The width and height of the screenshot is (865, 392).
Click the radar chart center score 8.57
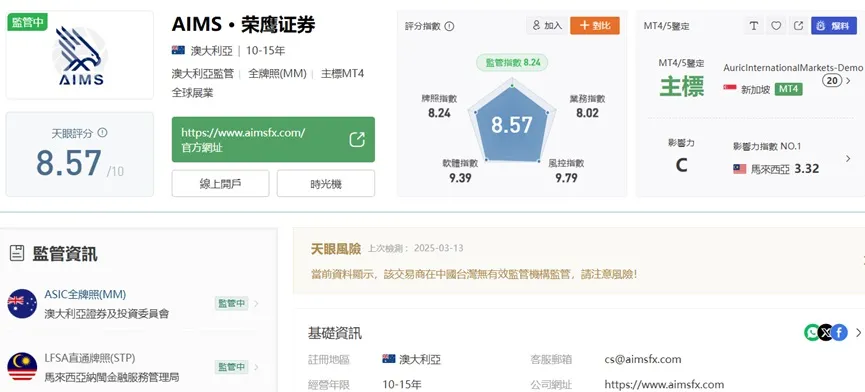point(511,125)
